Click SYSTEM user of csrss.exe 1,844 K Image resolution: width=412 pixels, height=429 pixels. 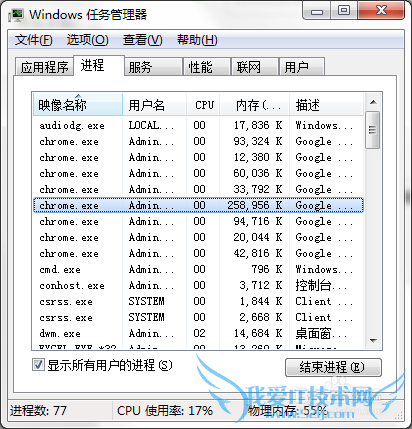pos(146,301)
